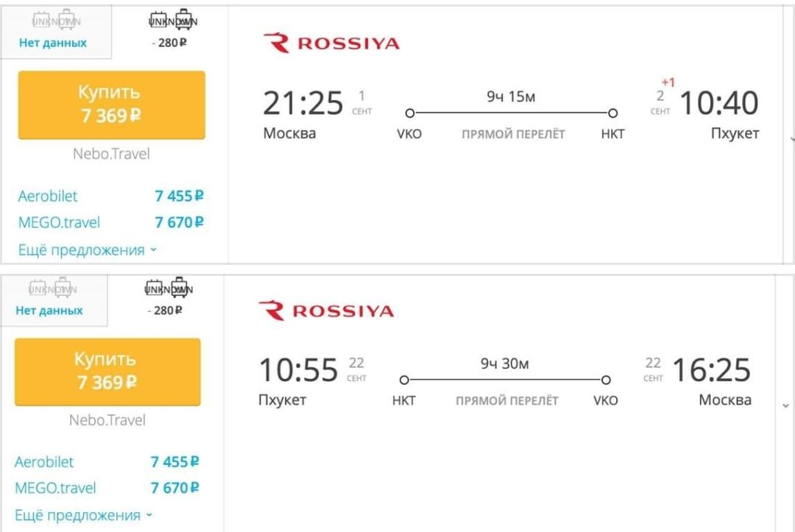Image resolution: width=795 pixels, height=532 pixels.
Task: Open the MEGO.travel offer on the first ticket
Action: (x=110, y=222)
